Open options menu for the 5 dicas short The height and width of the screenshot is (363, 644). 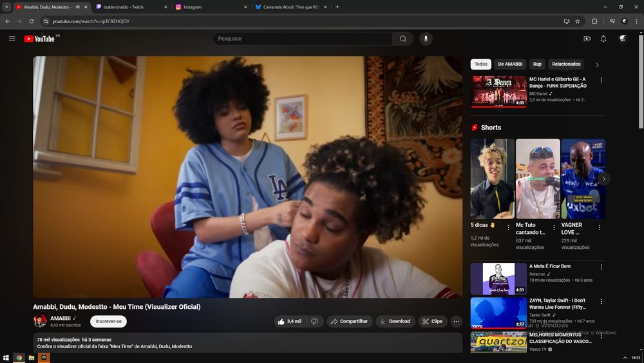click(509, 228)
